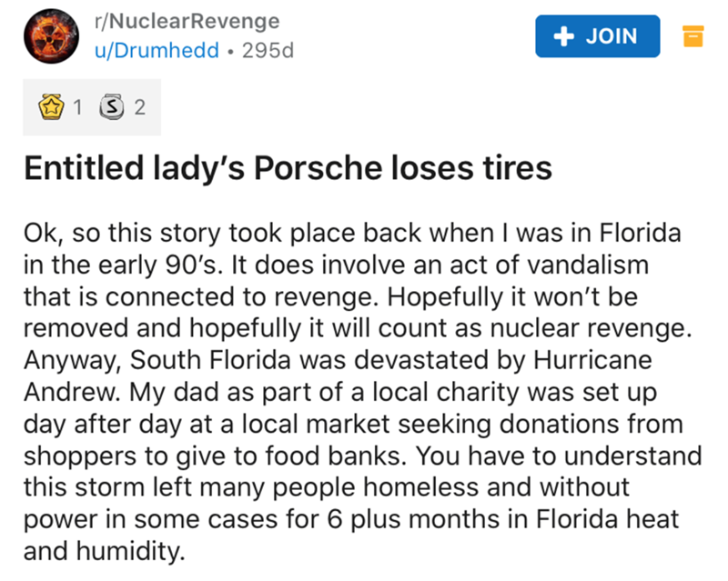728x581 pixels.
Task: Visit the u/Drumhedd user profile
Action: point(157,51)
